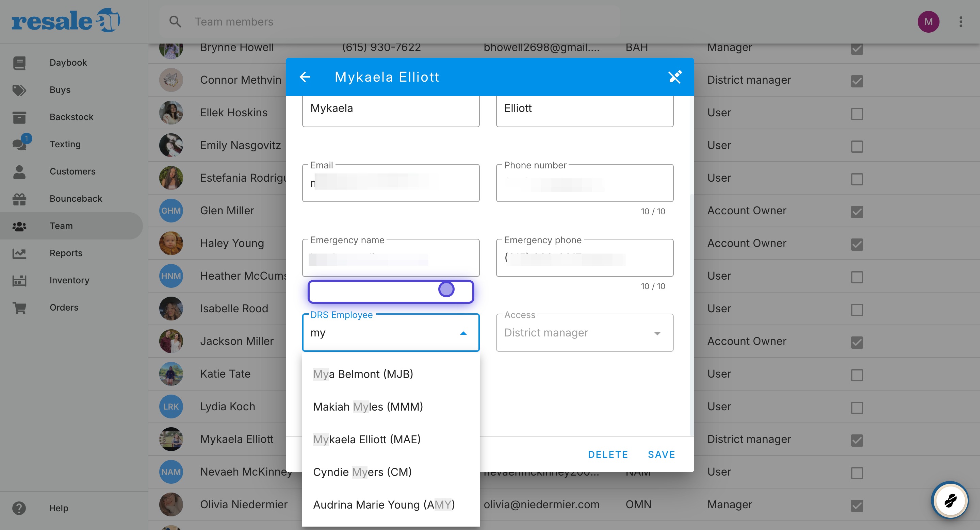
Task: Click the resale logo
Action: click(65, 20)
